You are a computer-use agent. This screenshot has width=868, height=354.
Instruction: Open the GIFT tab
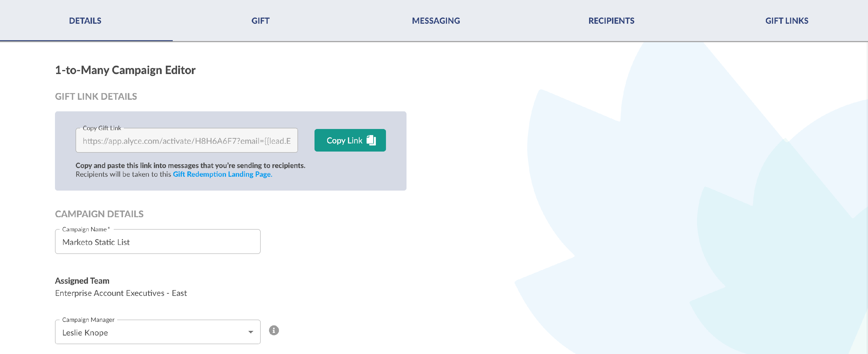(x=260, y=21)
